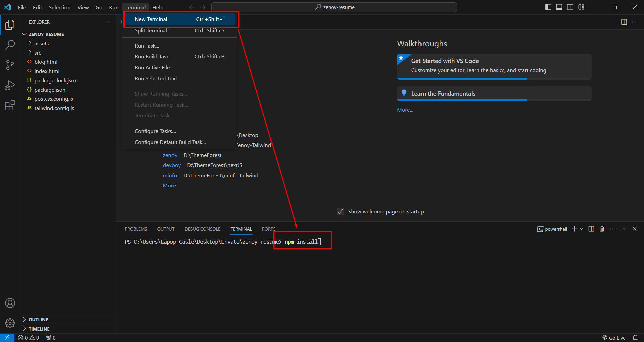Choose Run Selected Text menu entry
This screenshot has width=644, height=342.
(x=180, y=79)
